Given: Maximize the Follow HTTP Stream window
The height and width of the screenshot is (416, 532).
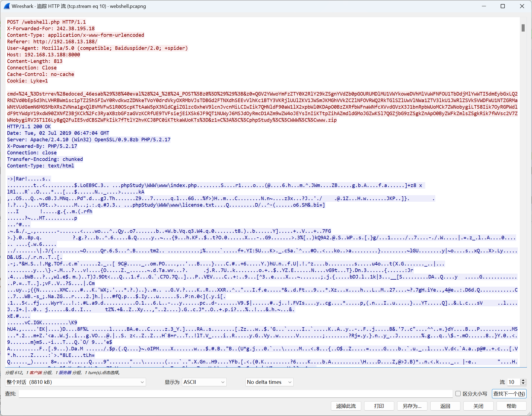Looking at the screenshot, I should tap(503, 6).
